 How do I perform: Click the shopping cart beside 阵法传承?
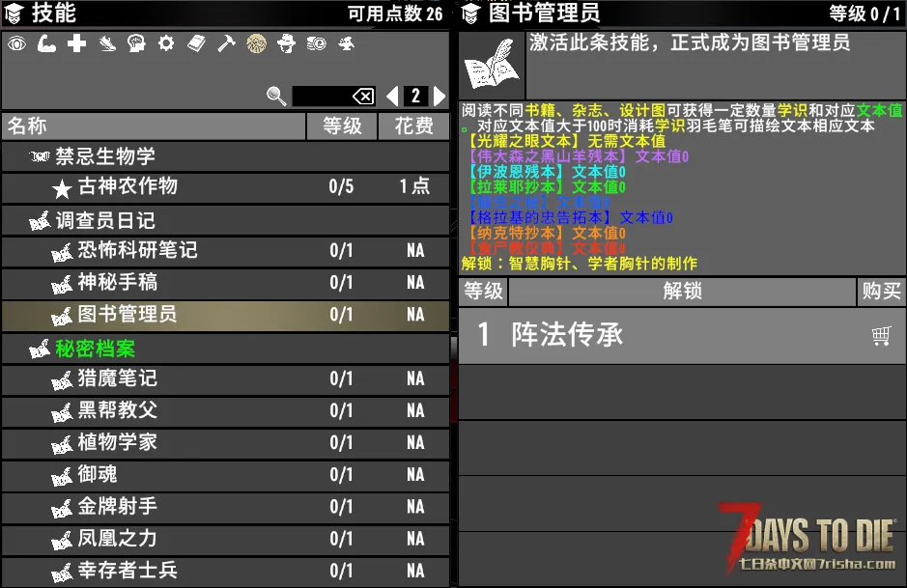[880, 335]
